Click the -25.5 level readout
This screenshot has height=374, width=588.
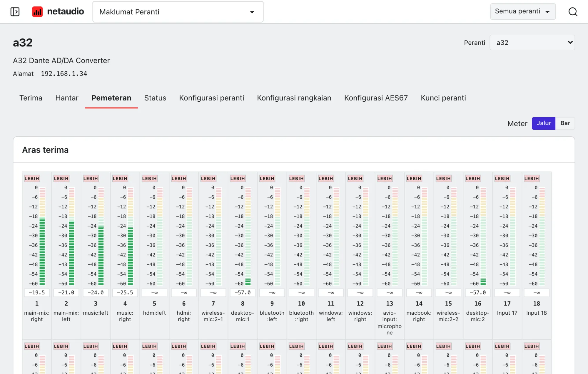tap(125, 293)
